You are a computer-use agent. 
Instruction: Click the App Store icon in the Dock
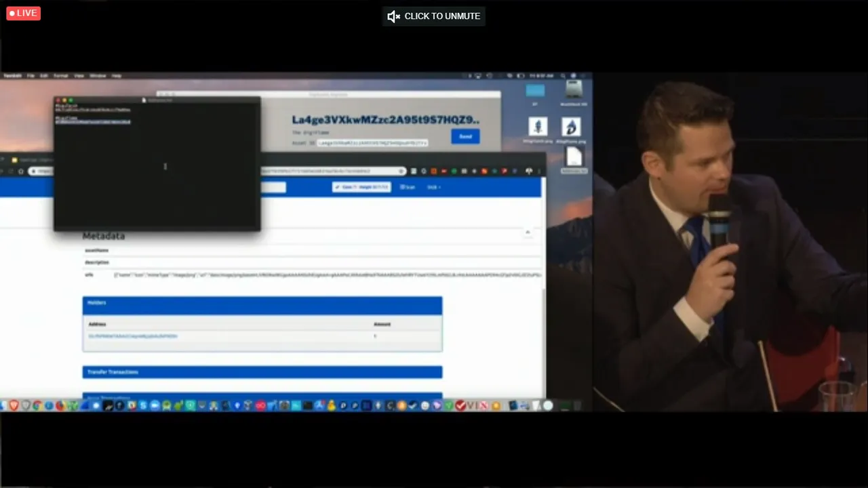pyautogui.click(x=319, y=405)
